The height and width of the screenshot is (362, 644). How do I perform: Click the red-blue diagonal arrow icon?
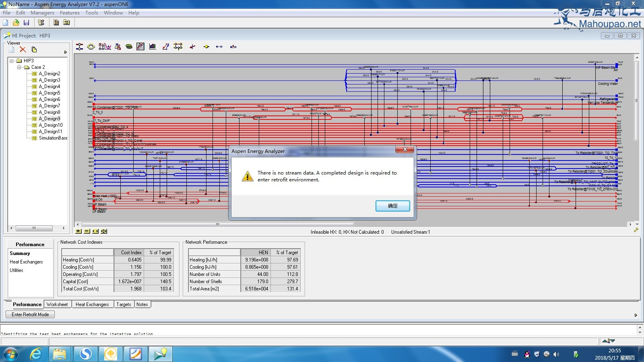[x=165, y=47]
